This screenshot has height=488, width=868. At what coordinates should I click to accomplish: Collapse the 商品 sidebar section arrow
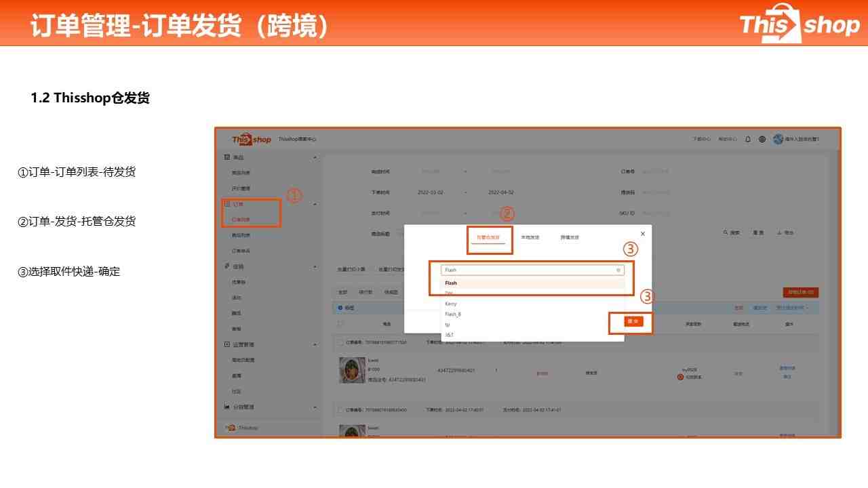coord(315,158)
